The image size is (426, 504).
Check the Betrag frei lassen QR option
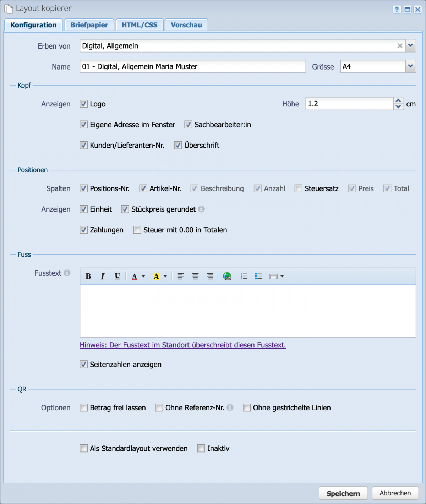point(83,407)
